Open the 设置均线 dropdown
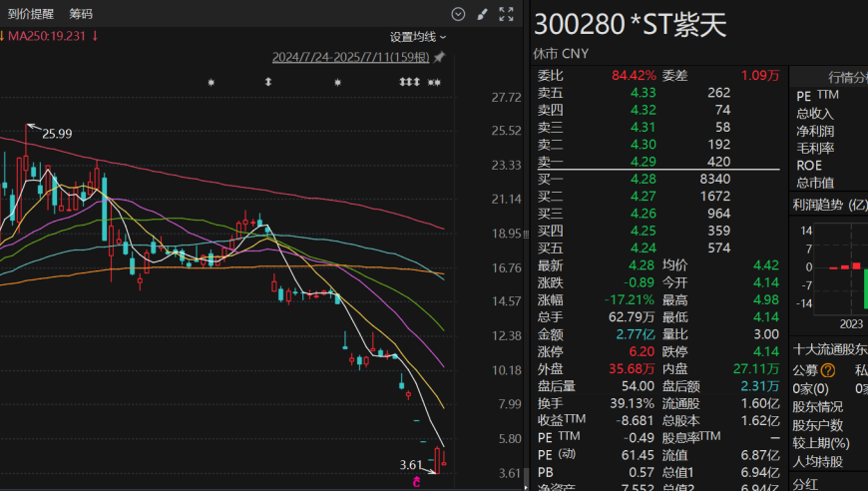 click(x=417, y=37)
